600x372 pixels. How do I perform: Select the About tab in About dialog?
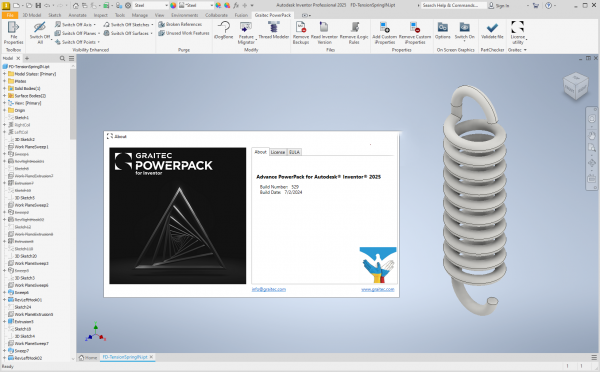coord(261,152)
